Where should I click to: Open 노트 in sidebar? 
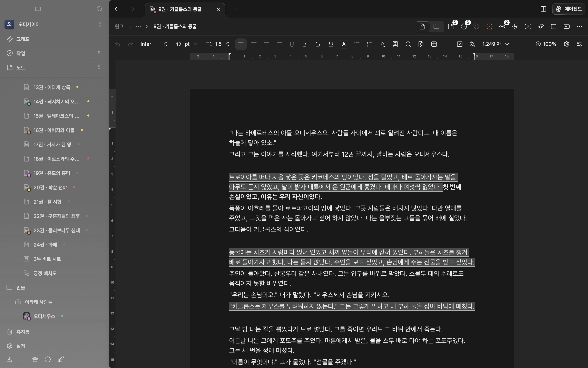click(54, 67)
